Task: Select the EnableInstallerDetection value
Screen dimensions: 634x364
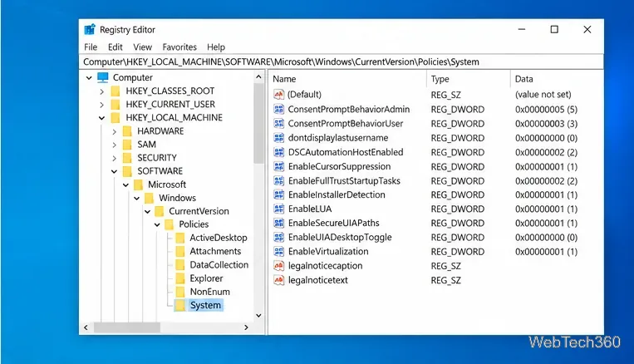Action: pyautogui.click(x=337, y=194)
